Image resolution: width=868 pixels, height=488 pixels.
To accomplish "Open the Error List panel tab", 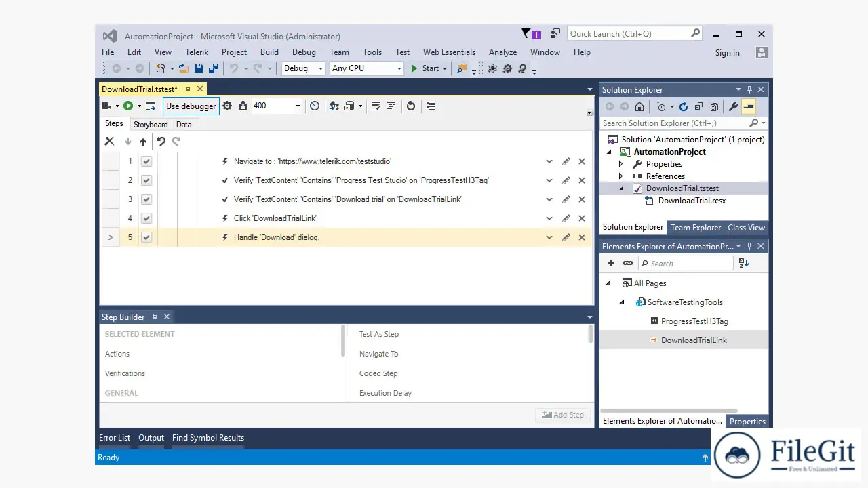I will coord(115,438).
